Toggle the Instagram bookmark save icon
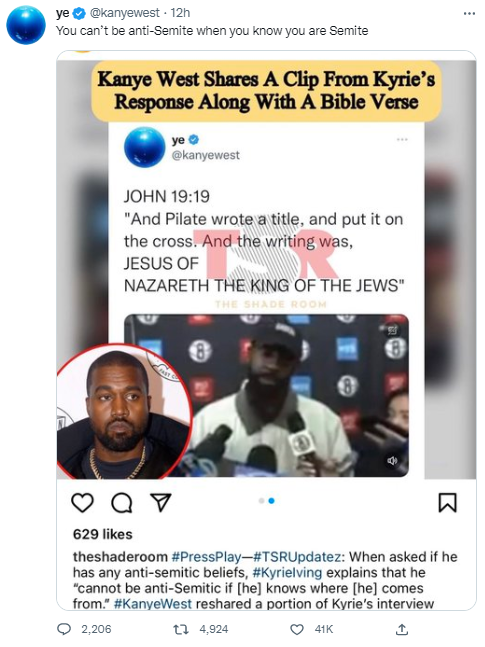This screenshot has height=647, width=485. (447, 503)
